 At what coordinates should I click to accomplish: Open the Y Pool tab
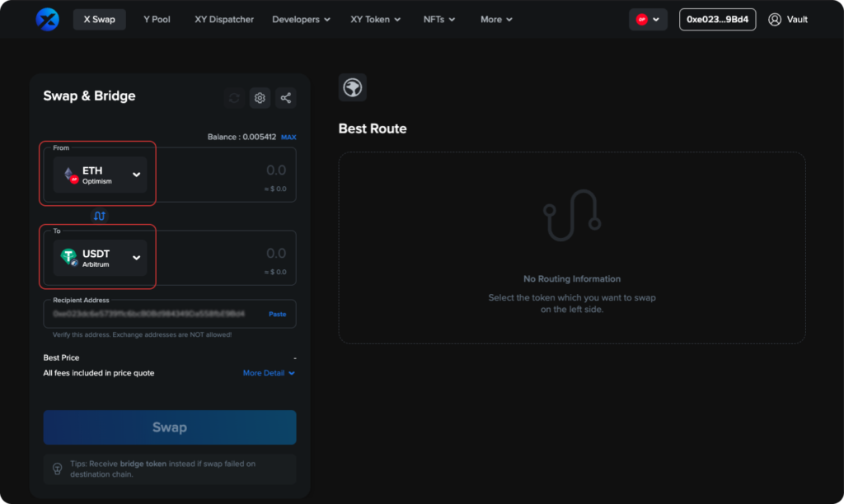click(157, 20)
